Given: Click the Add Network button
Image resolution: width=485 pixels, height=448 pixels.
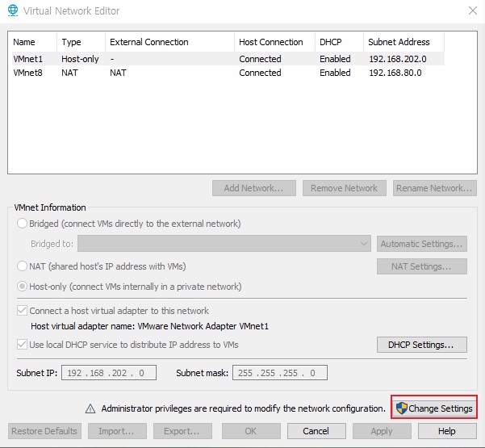Looking at the screenshot, I should [254, 188].
